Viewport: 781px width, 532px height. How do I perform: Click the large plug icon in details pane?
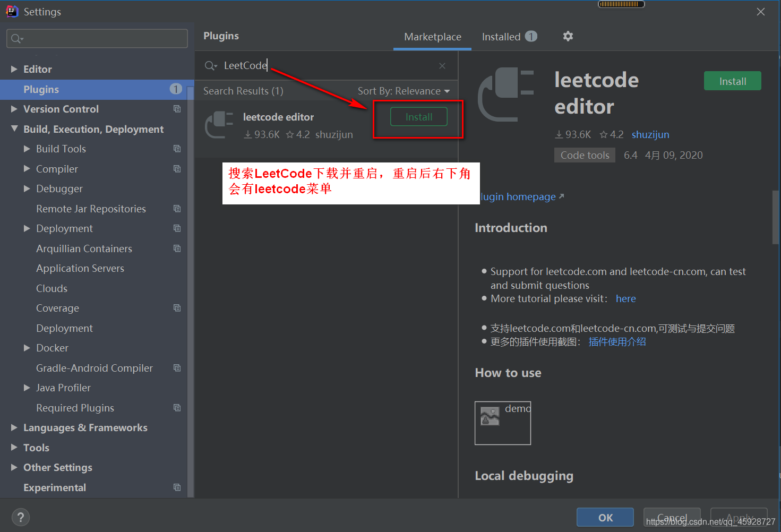click(506, 95)
